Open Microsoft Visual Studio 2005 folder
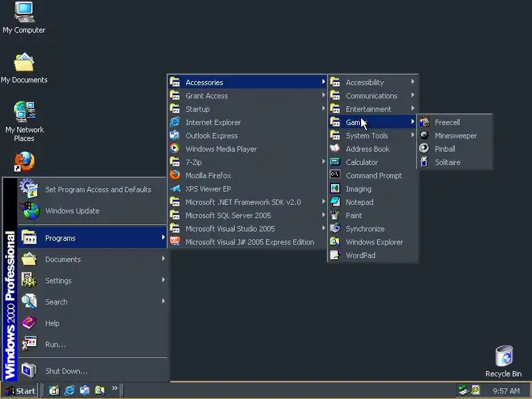532x399 pixels. (x=247, y=229)
